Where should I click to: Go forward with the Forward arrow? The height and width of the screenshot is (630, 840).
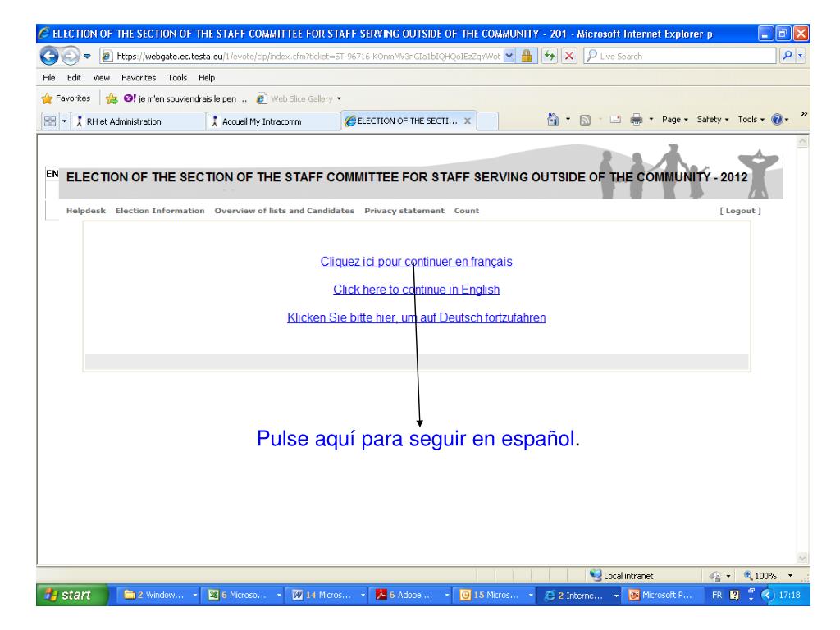coord(70,56)
